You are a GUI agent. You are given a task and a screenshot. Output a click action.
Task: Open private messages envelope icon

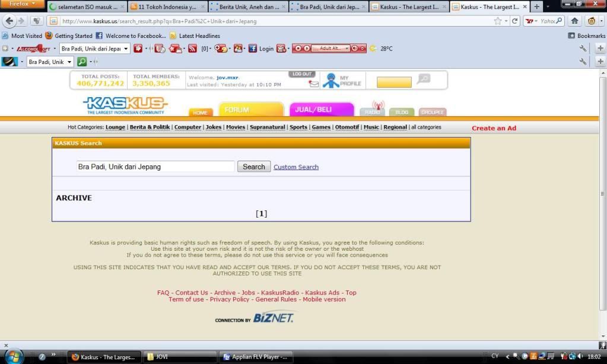click(314, 84)
